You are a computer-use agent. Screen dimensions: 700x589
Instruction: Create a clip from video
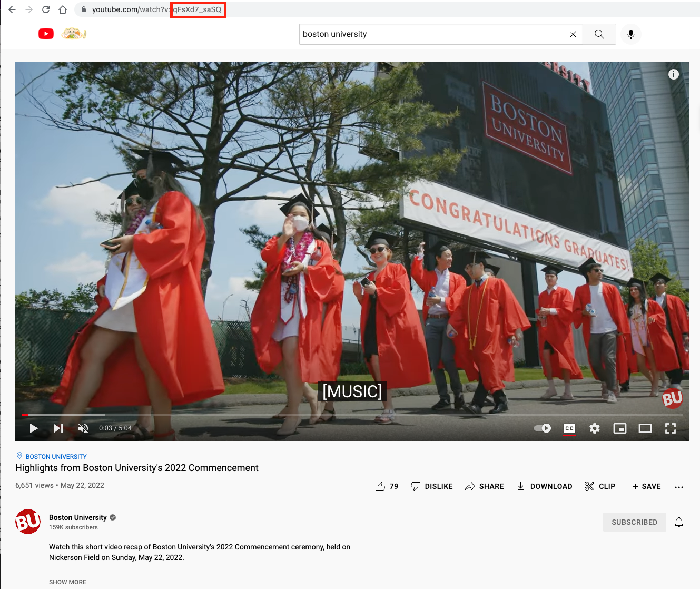coord(600,486)
